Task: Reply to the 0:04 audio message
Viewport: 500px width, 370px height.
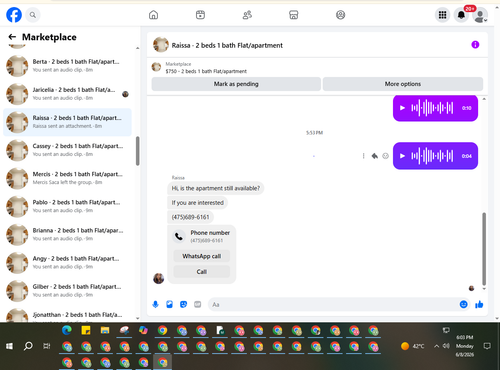Action: click(x=375, y=156)
